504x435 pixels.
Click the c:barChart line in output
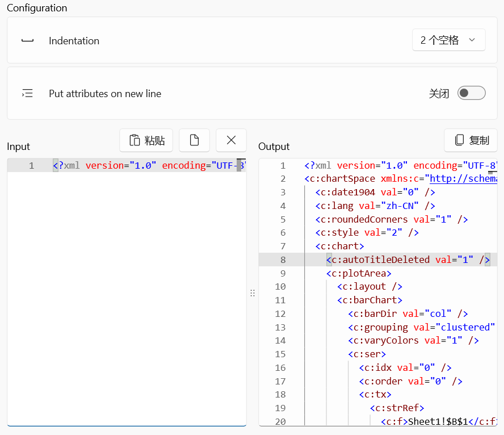coord(369,300)
